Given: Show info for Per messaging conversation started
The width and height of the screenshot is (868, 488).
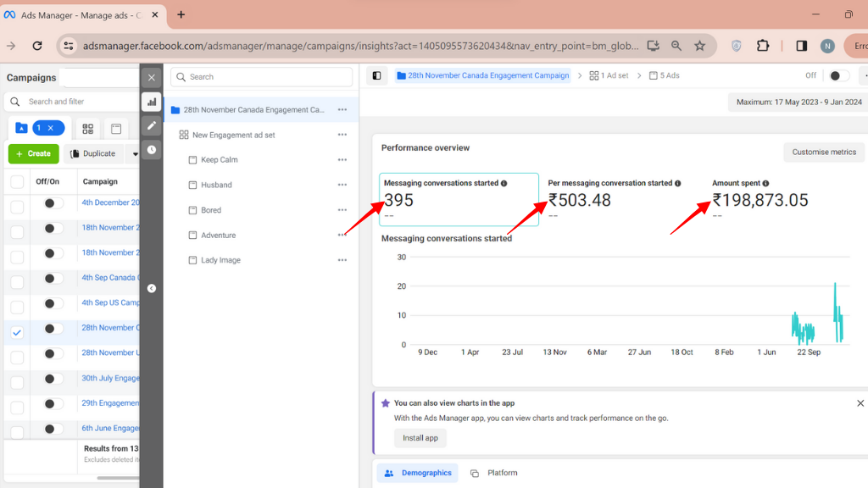Looking at the screenshot, I should pos(677,183).
